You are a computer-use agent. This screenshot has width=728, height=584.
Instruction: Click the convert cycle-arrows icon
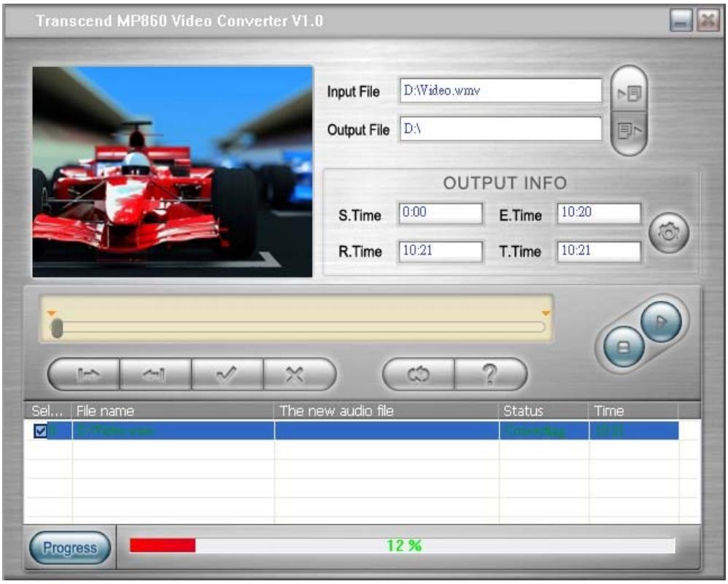tap(418, 374)
